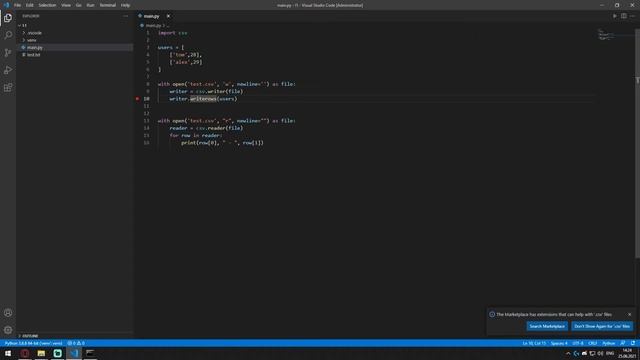Screen dimensions: 640x360
Task: Open Windows Start menu
Action: click(8, 353)
